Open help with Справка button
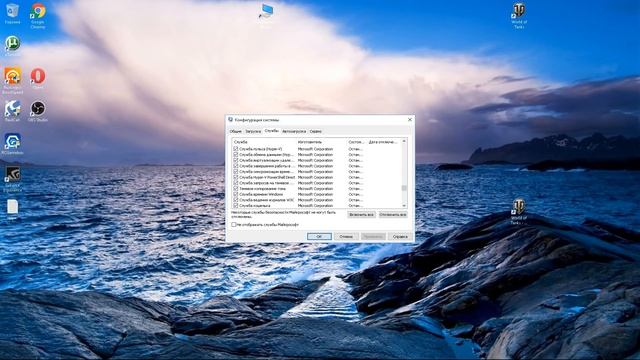 click(400, 236)
